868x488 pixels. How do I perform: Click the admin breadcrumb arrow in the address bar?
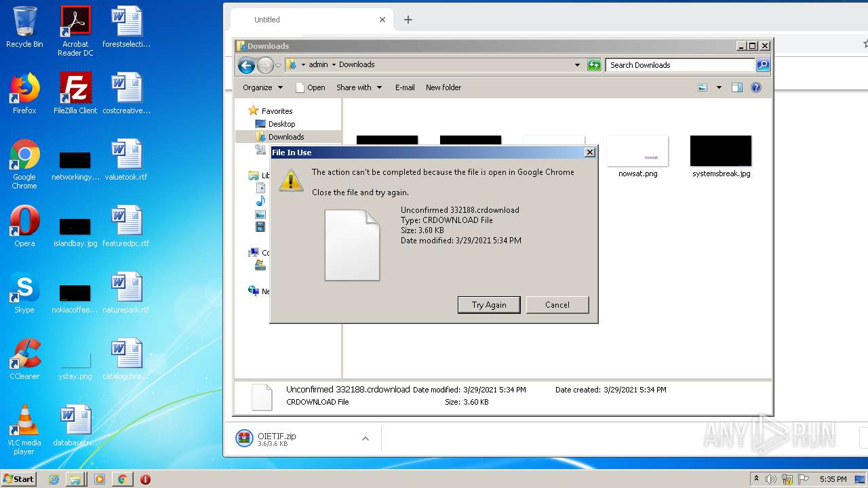pos(334,65)
